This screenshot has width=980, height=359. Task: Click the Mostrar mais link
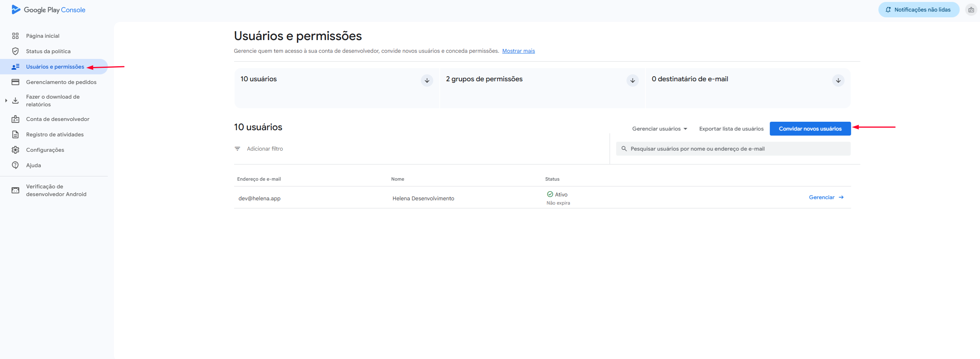(518, 51)
